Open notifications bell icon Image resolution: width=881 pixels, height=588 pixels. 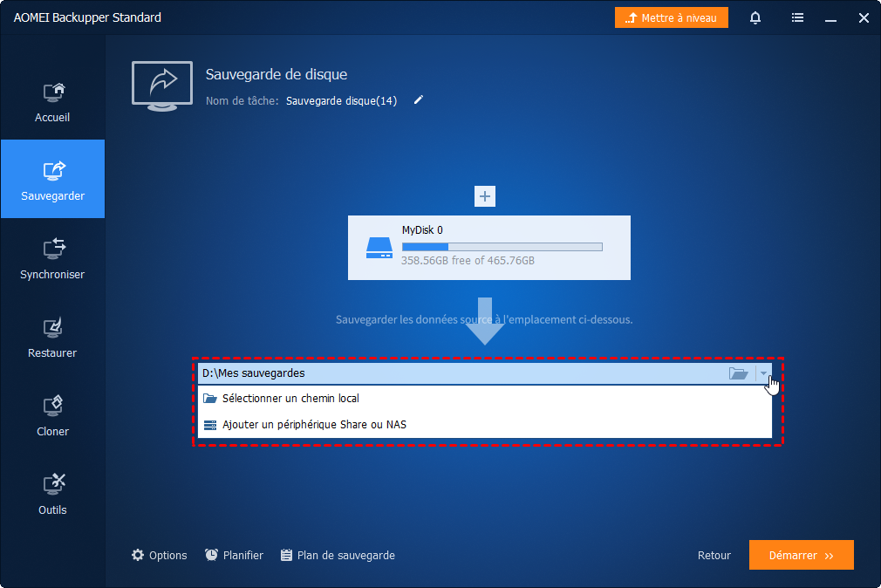(x=755, y=18)
